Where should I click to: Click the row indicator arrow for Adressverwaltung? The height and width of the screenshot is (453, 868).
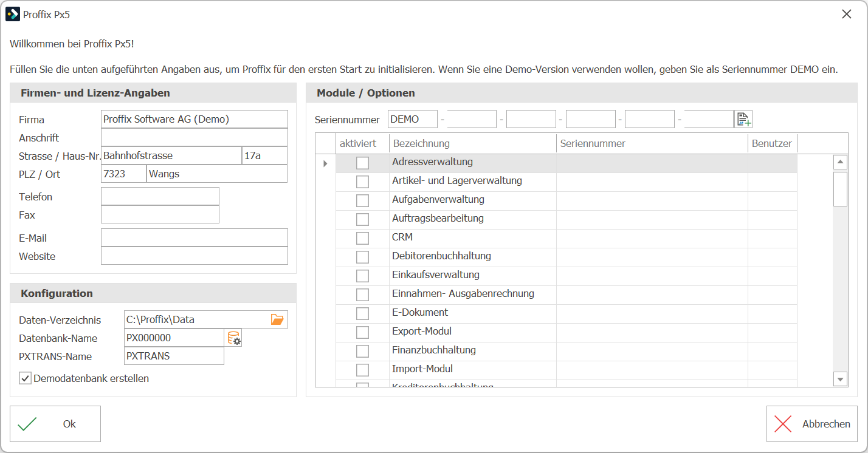coord(325,163)
